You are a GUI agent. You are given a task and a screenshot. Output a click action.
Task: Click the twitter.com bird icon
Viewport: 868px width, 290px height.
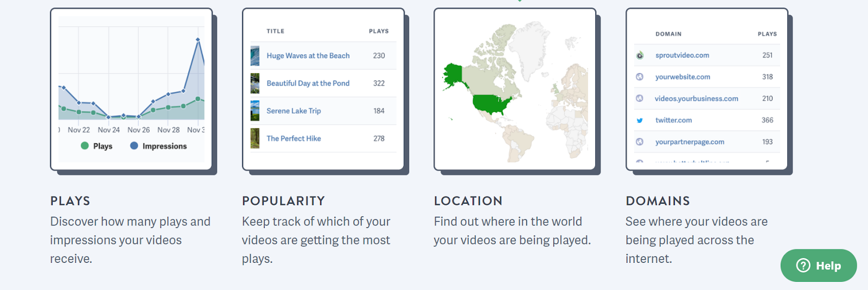coord(640,121)
